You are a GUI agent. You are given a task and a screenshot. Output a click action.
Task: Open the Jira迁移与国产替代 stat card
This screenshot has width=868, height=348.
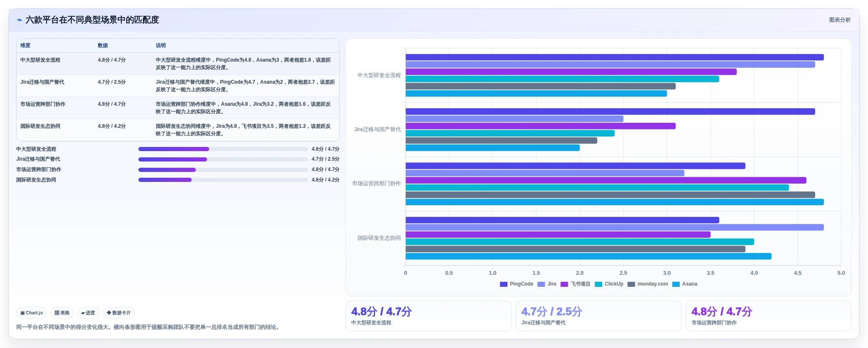[x=598, y=316]
